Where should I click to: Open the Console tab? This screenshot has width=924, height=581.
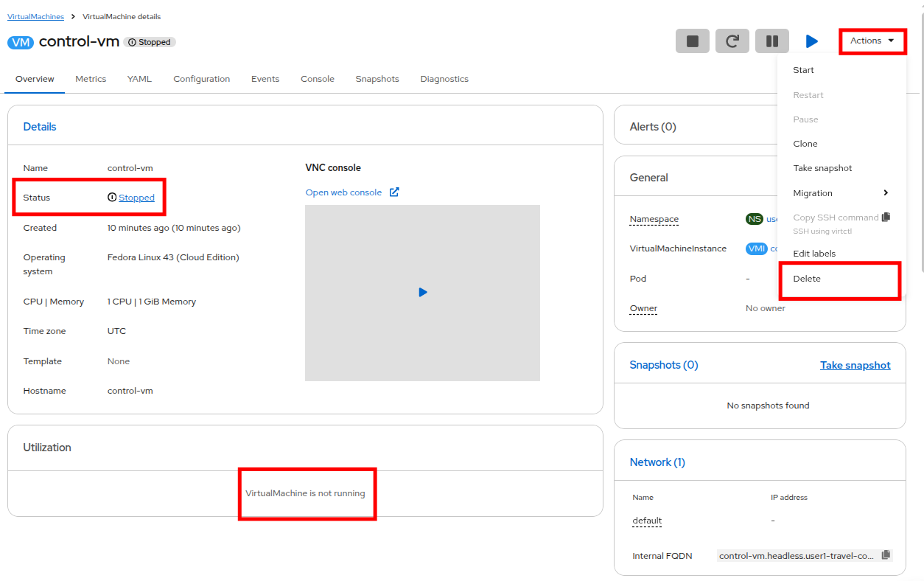pyautogui.click(x=317, y=78)
